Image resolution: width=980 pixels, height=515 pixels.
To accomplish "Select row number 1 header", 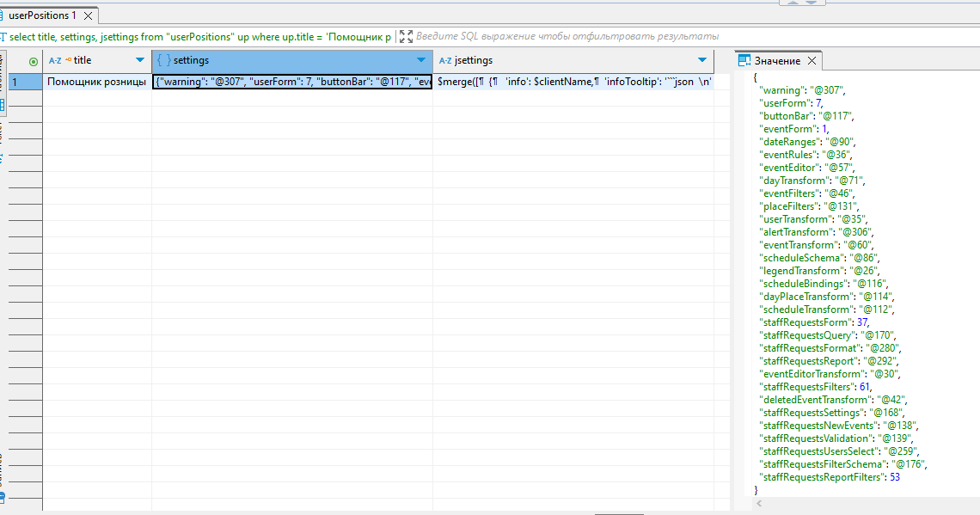I will (25, 82).
